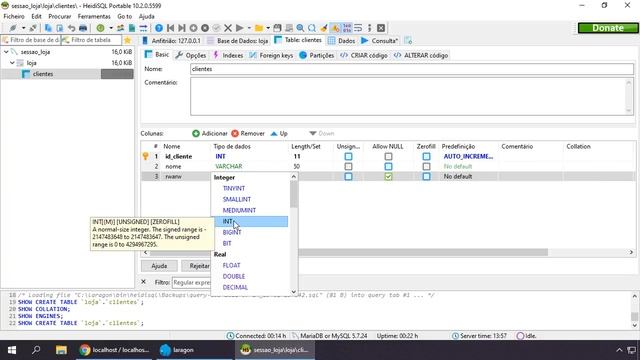Toggle Zerofill checkbox for id_cliente

[x=427, y=156]
